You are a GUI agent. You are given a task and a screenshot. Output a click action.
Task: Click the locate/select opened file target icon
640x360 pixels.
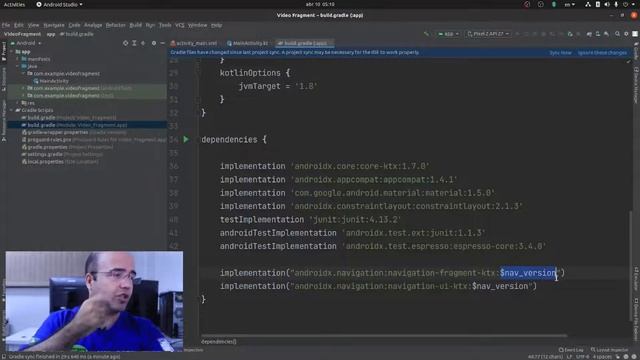[125, 43]
